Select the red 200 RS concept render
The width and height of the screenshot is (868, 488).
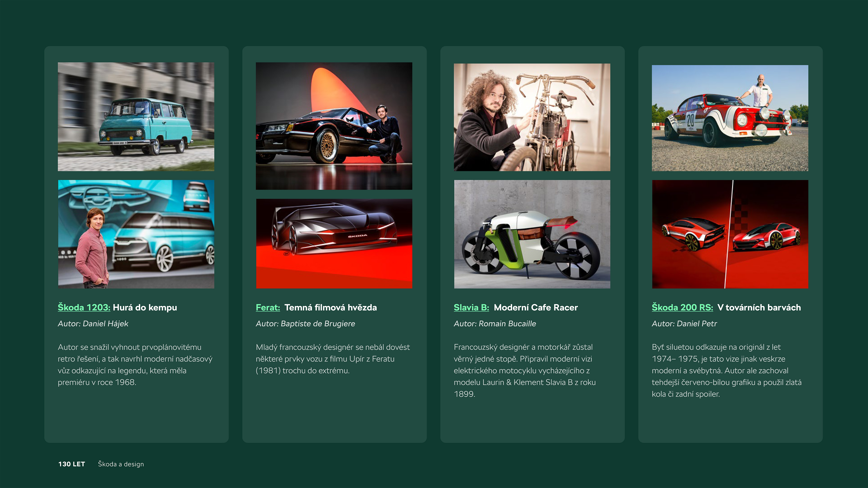tap(730, 234)
